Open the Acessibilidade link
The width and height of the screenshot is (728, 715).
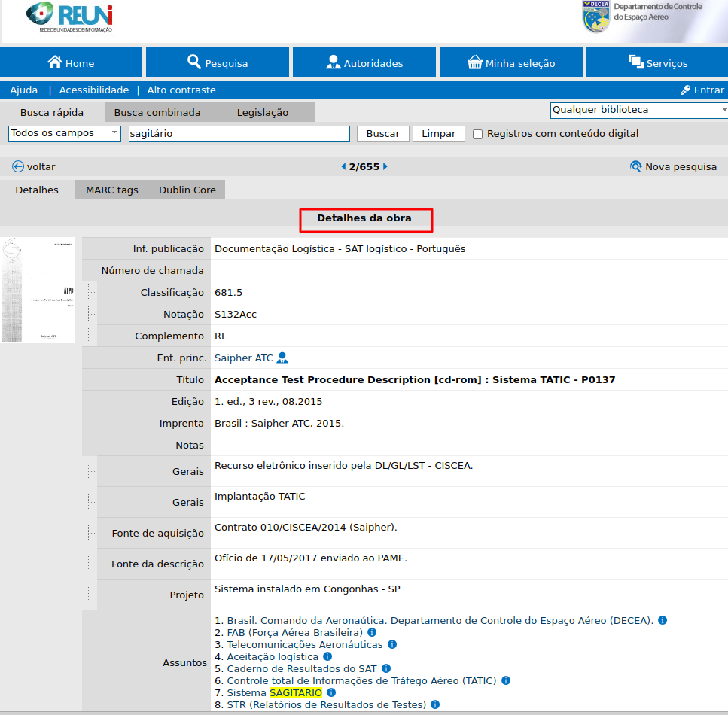[94, 90]
